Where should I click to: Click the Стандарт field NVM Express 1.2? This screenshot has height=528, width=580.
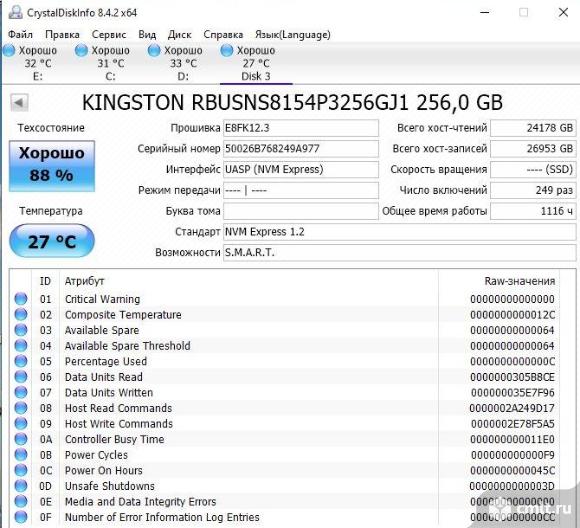(399, 232)
